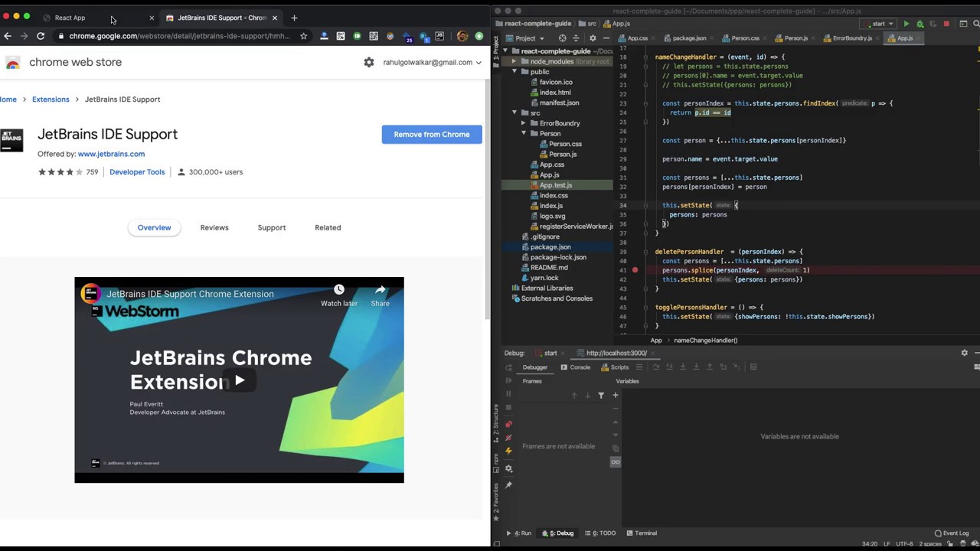Viewport: 980px width, 551px height.
Task: Collapse the Person folder in project tree
Action: pos(524,133)
